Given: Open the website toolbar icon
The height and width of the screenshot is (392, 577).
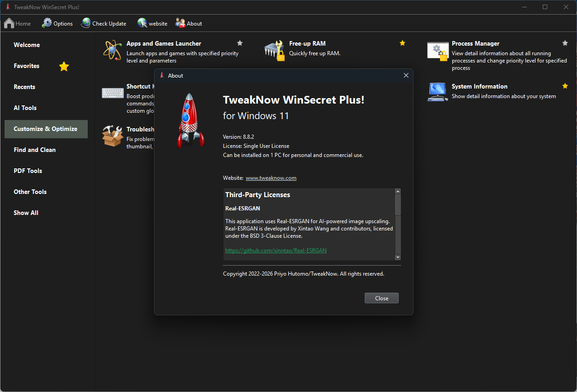Looking at the screenshot, I should point(143,23).
